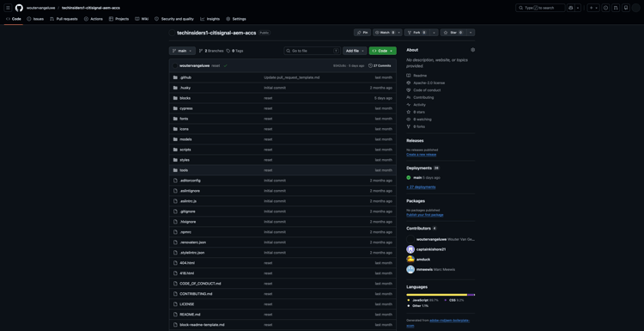Image resolution: width=644 pixels, height=331 pixels.
Task: View 2 Branches link
Action: [x=211, y=51]
